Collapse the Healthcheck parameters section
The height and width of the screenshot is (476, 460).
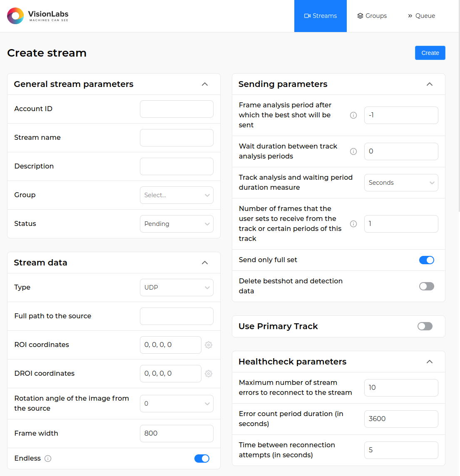430,362
